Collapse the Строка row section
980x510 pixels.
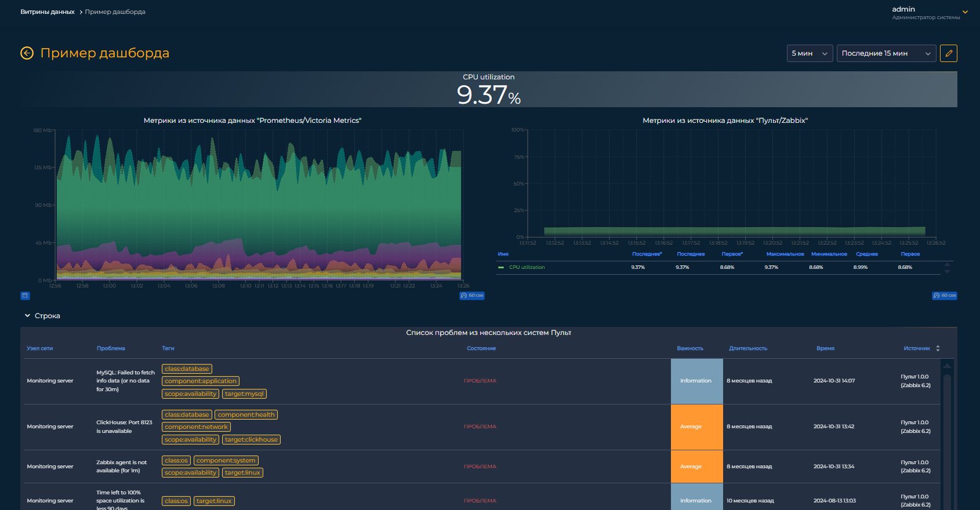27,316
